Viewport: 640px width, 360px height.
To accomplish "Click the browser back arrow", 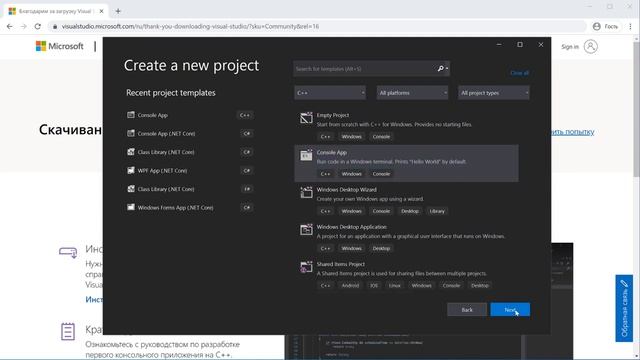I will [x=10, y=26].
